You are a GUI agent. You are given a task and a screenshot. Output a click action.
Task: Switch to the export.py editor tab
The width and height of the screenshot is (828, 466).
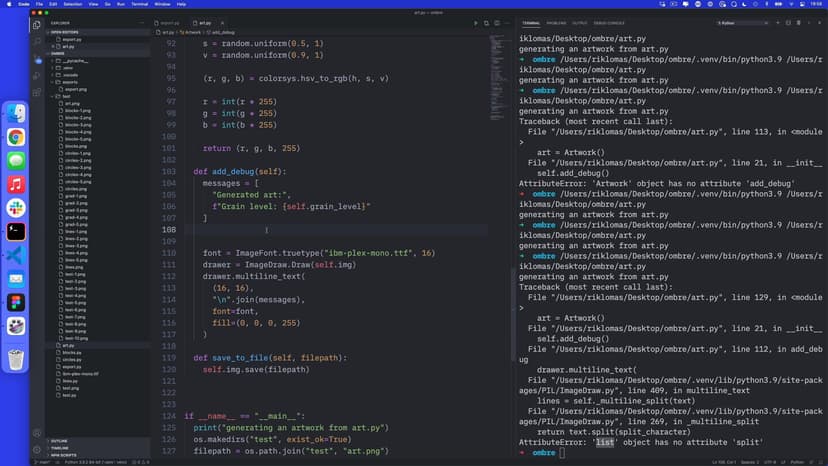pyautogui.click(x=169, y=22)
